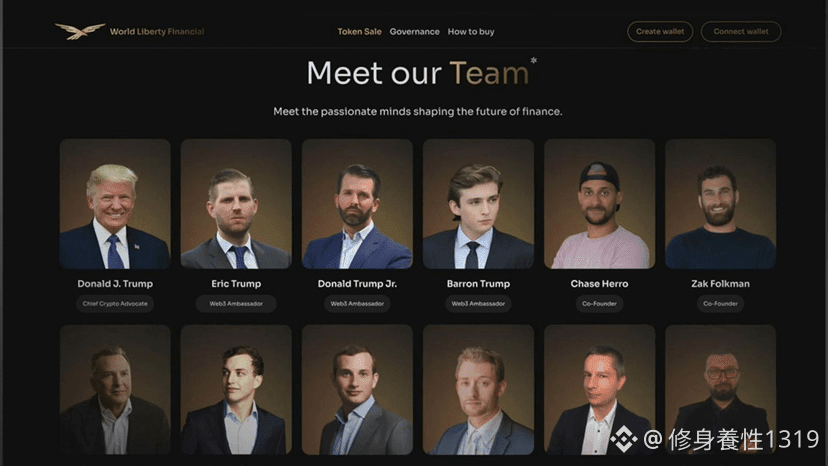828x466 pixels.
Task: Open the How to buy link
Action: [x=471, y=32]
